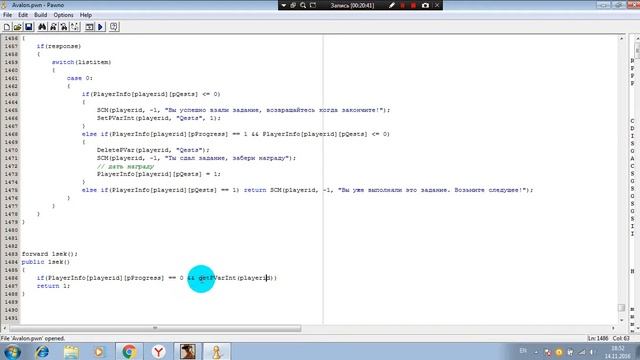Image resolution: width=640 pixels, height=360 pixels.
Task: Close the recorder bar with the X
Action: (x=437, y=5)
